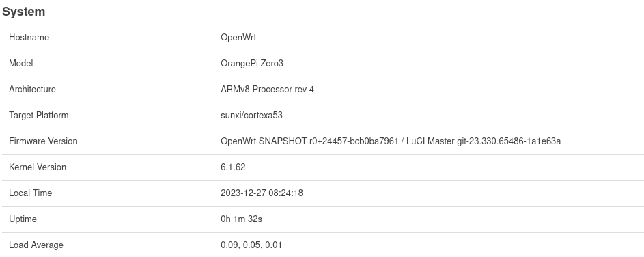Select the Local Time label
Image resolution: width=644 pixels, height=257 pixels.
click(31, 193)
